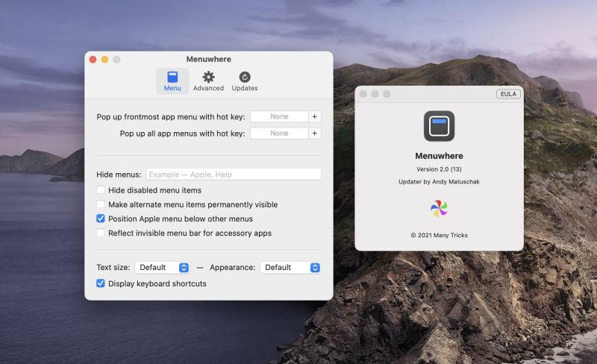597x364 pixels.
Task: Click the Menuwhere app icon in About window
Action: (439, 126)
